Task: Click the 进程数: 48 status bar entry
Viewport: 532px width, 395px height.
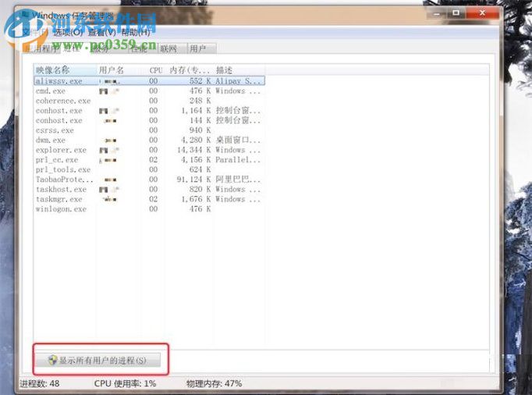Action: (40, 384)
